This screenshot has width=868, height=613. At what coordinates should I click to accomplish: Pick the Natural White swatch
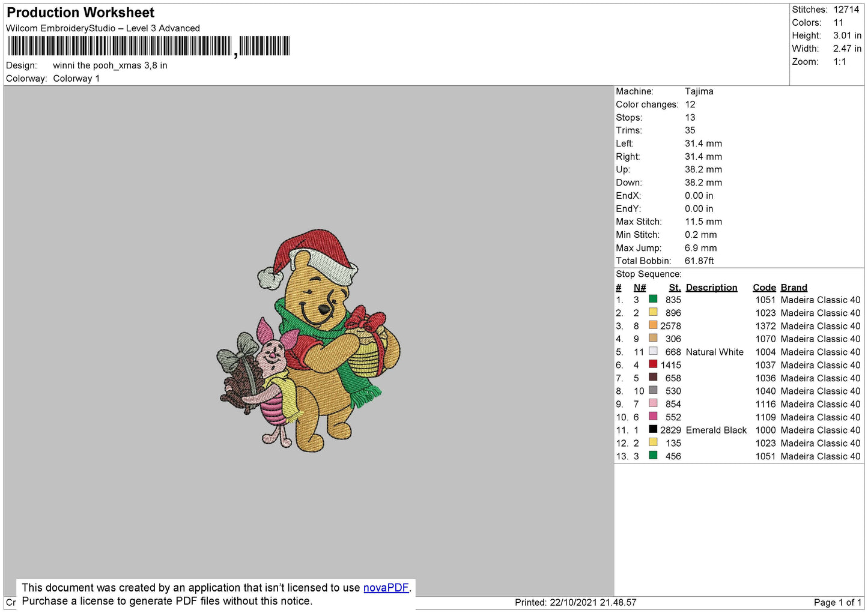[x=653, y=351]
